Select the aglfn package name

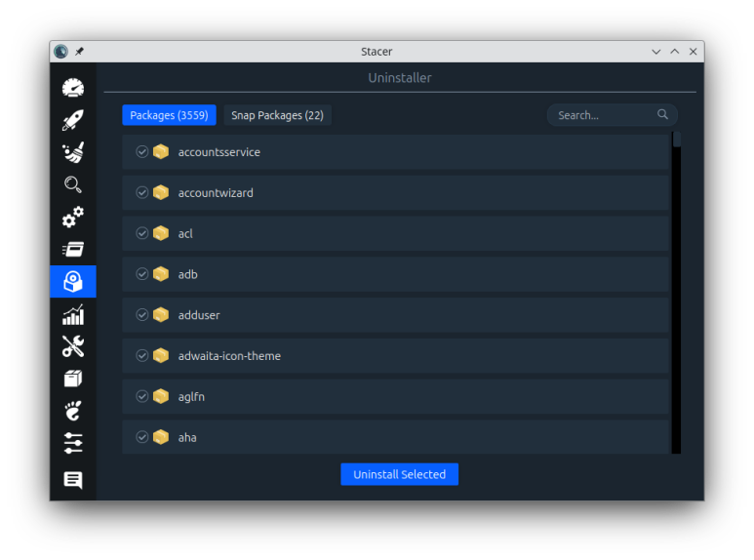191,397
